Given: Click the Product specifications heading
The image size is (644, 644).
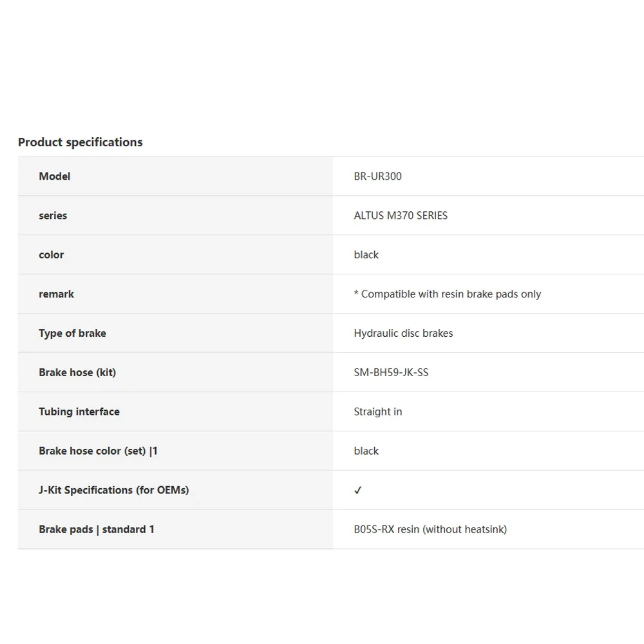Looking at the screenshot, I should 80,142.
